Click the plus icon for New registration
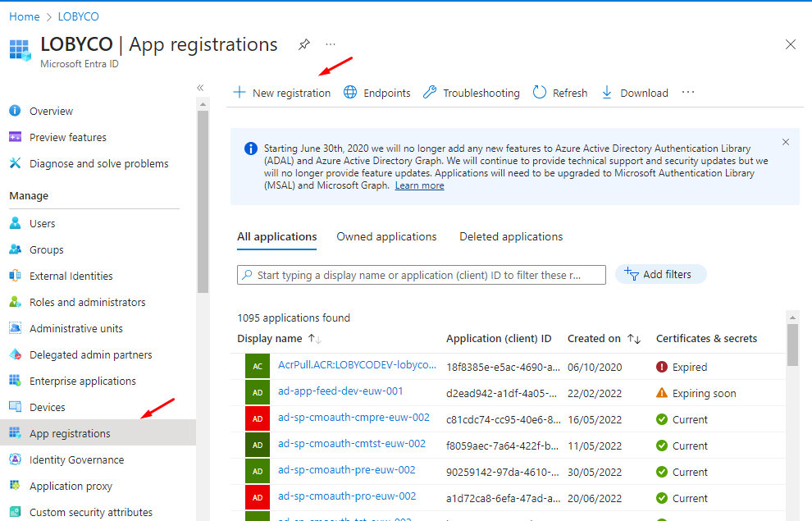Viewport: 812px width, 521px height. pos(239,93)
